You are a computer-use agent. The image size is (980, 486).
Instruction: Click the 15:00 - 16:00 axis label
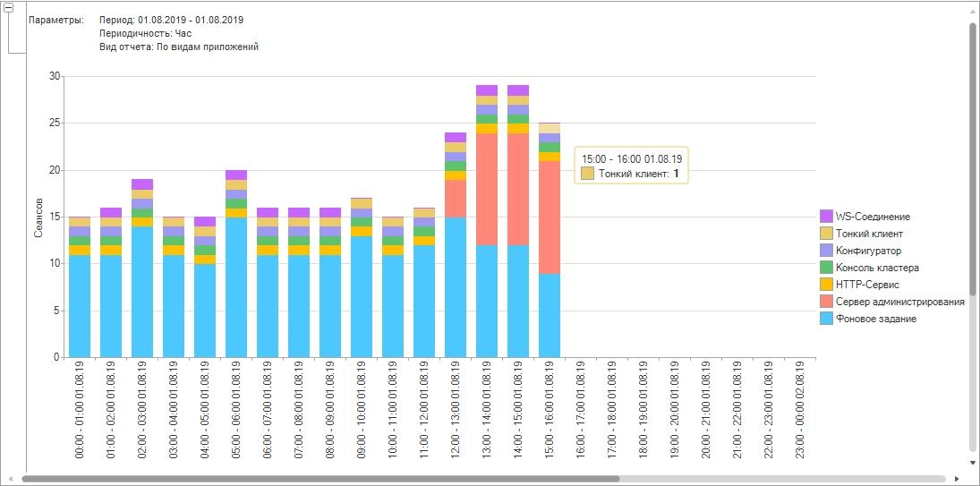(550, 409)
